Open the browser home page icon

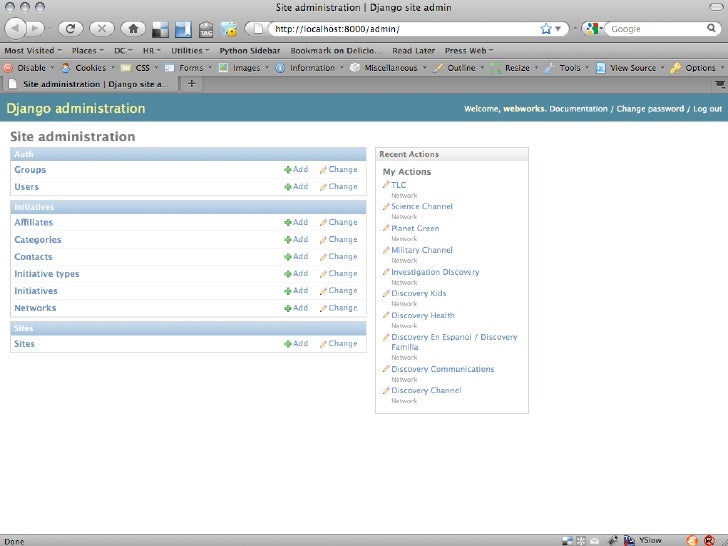[x=133, y=29]
